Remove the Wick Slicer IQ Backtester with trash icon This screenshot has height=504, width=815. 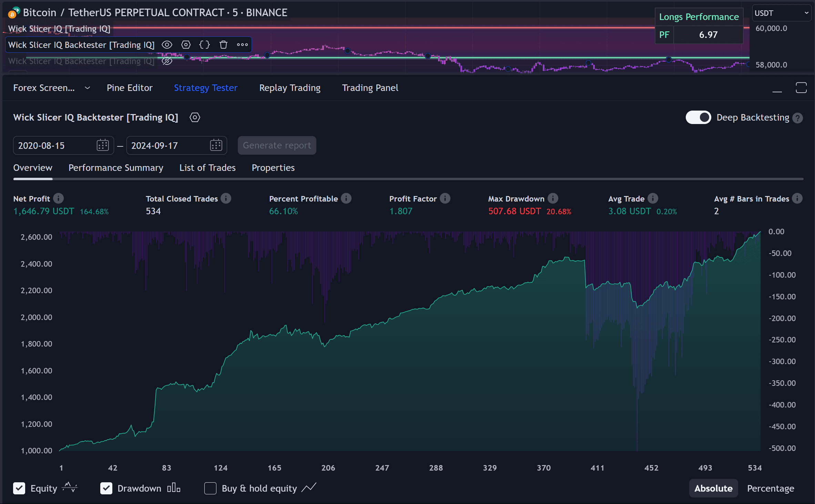[x=223, y=45]
